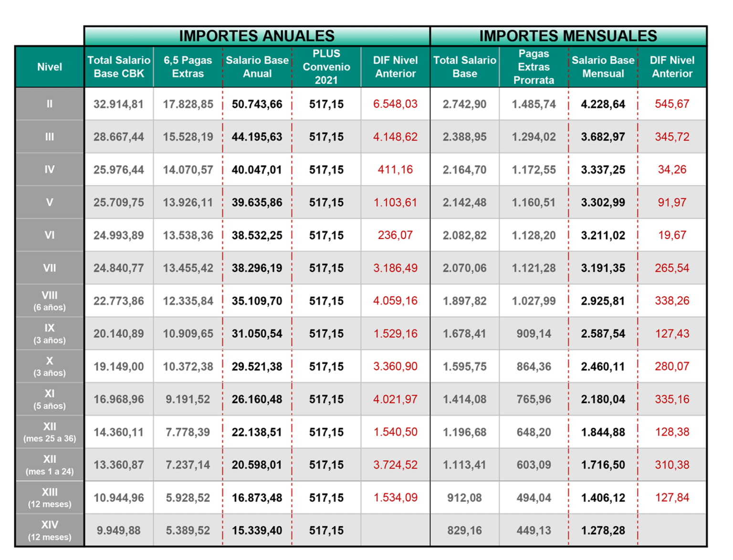Image resolution: width=733 pixels, height=560 pixels.
Task: Select cell value 25.709,75
Action: (119, 202)
